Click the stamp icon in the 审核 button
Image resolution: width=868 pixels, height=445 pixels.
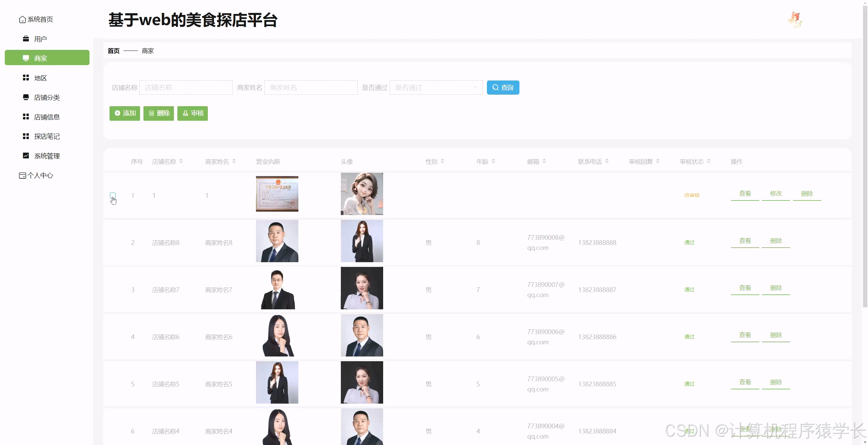coord(185,113)
